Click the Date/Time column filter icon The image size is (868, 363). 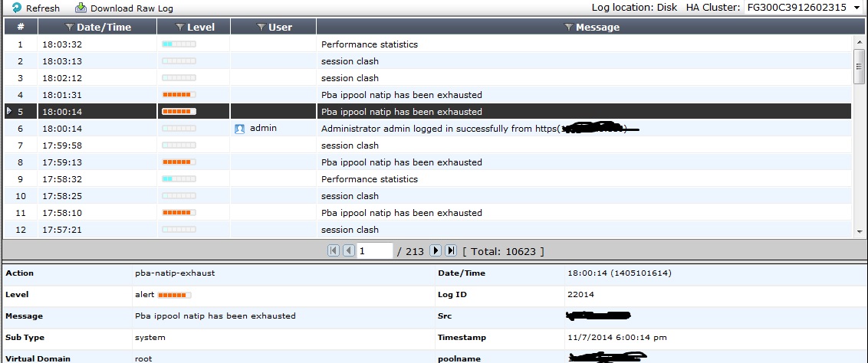(70, 28)
